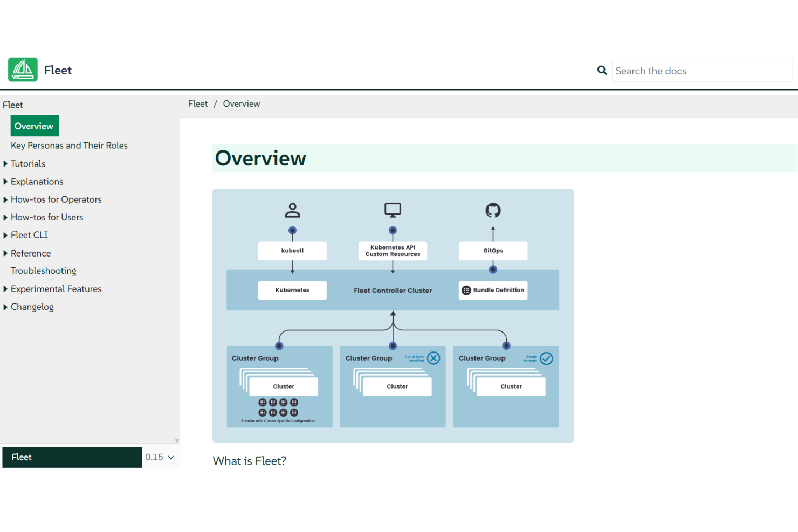This screenshot has height=532, width=798.
Task: Click the Fleet sailboat logo
Action: pos(23,70)
